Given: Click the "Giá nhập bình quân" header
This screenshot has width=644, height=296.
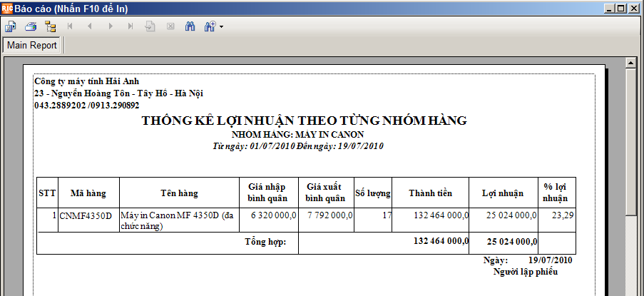Looking at the screenshot, I should (267, 193).
